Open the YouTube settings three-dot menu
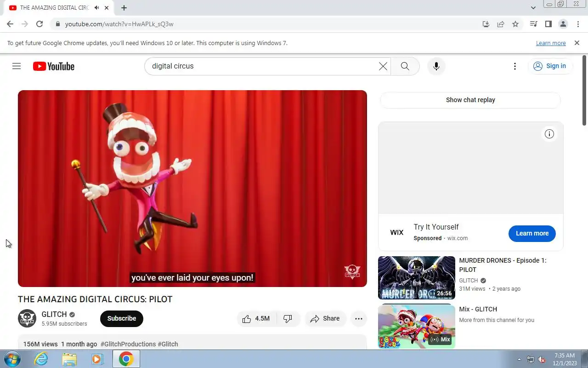The width and height of the screenshot is (588, 368). pos(515,66)
